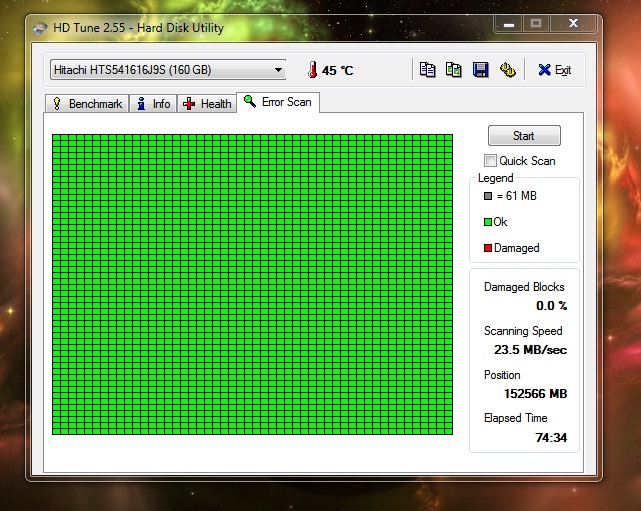The image size is (641, 511).
Task: Click the green Ok legend swatch
Action: (x=488, y=222)
